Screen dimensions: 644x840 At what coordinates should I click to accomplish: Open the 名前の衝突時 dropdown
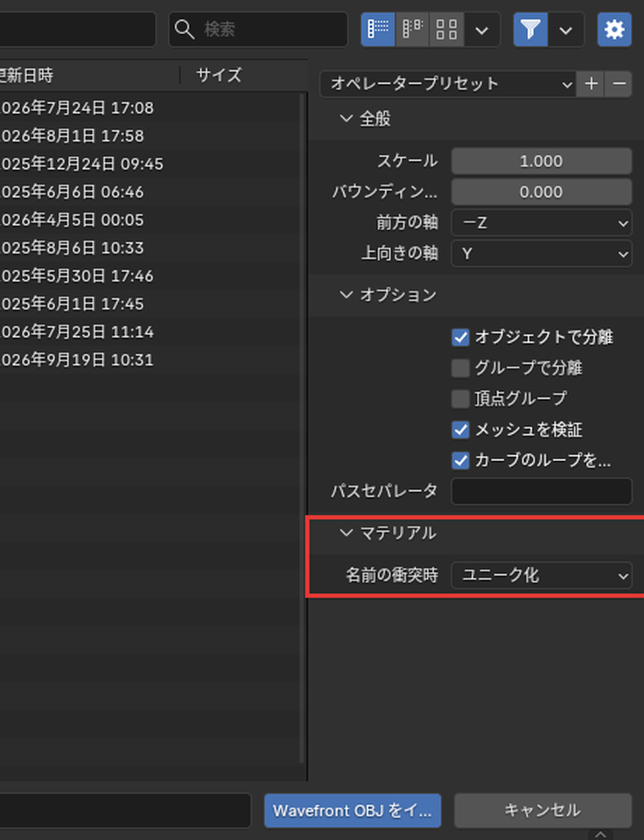[x=541, y=576]
